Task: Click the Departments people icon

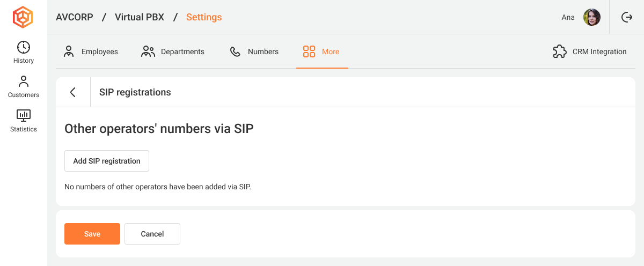Action: pos(148,51)
